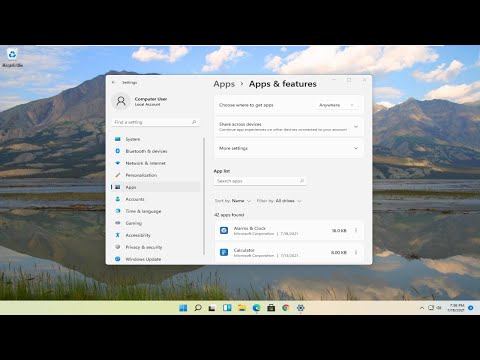Screen dimensions: 480x360
Task: Click the Apps breadcrumb link
Action: [x=224, y=84]
